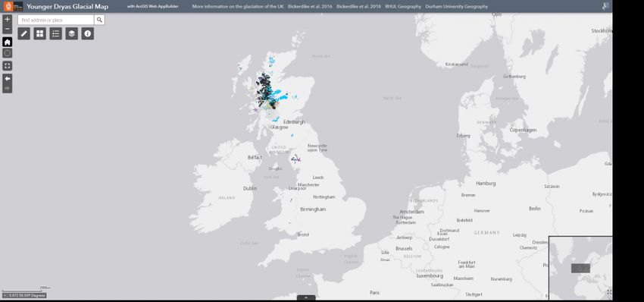Switch map to full screen view
Viewport: 644px width, 302px height.
click(8, 66)
